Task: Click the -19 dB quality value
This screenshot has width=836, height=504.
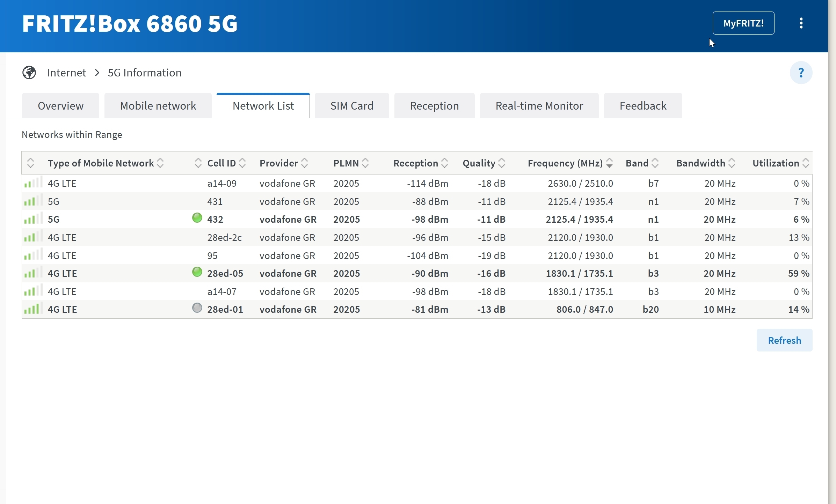Action: coord(492,255)
